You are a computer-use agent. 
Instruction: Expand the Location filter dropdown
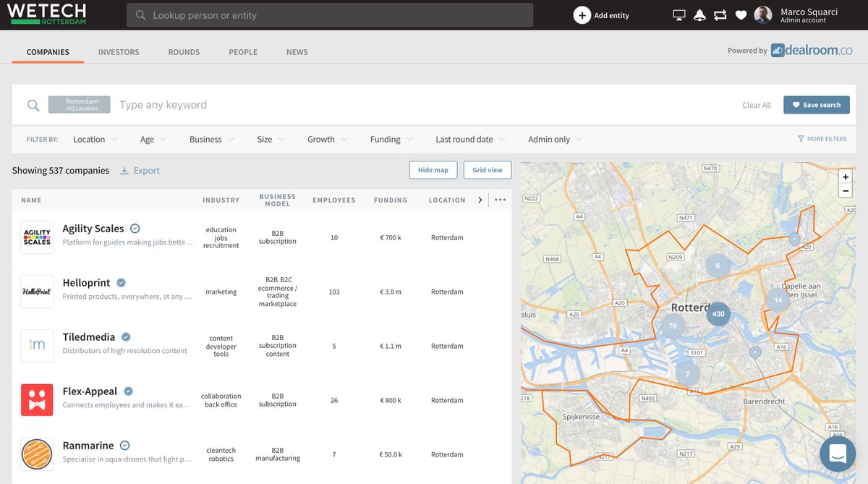pos(94,139)
